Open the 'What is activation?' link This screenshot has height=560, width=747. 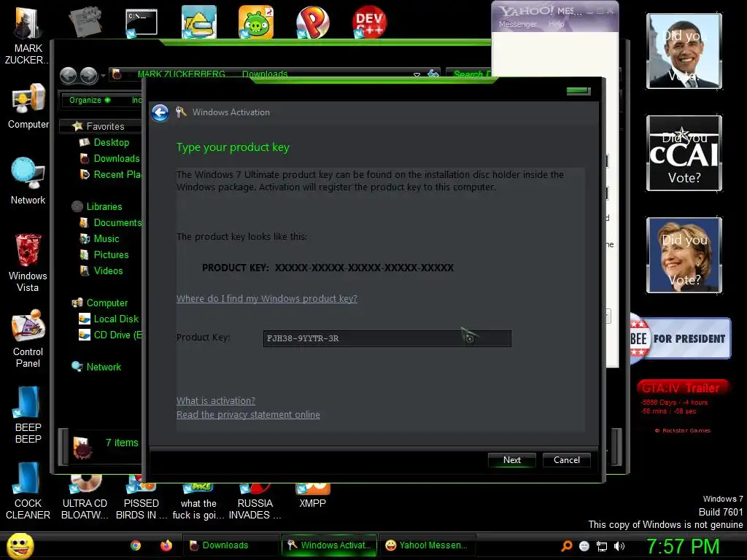coord(216,400)
